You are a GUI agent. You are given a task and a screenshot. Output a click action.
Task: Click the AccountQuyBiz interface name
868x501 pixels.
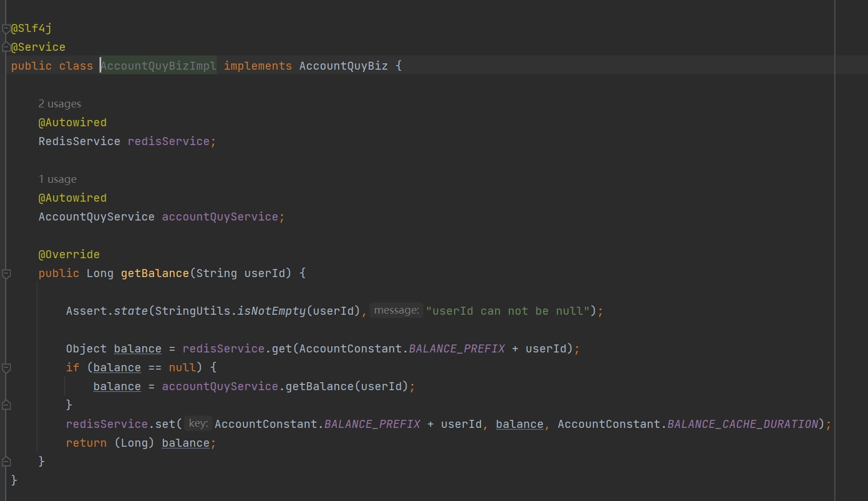(x=343, y=66)
